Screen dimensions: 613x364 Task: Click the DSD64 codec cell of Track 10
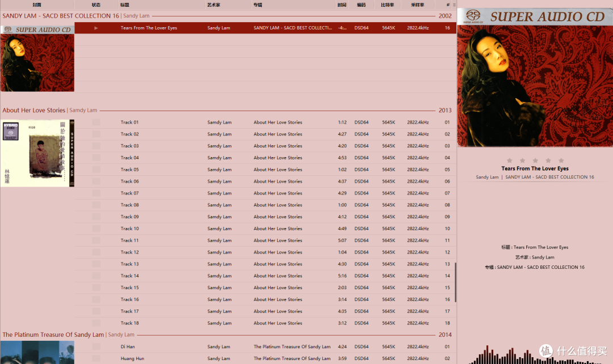coord(361,228)
